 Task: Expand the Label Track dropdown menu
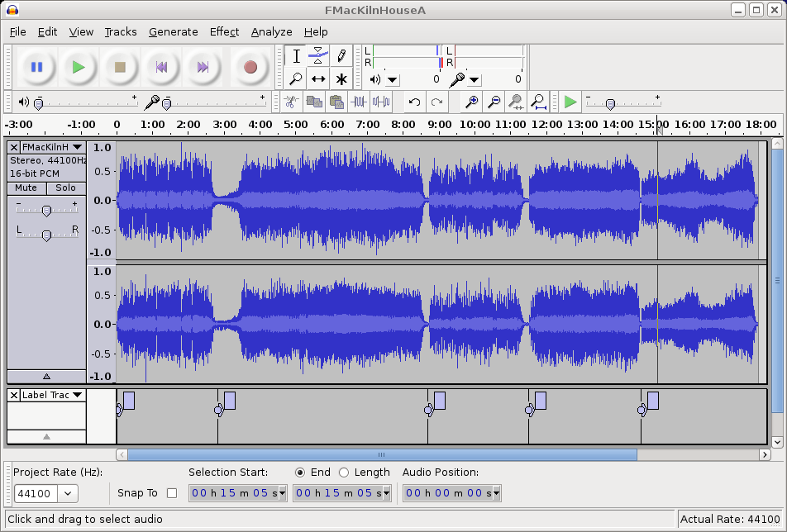pyautogui.click(x=77, y=395)
